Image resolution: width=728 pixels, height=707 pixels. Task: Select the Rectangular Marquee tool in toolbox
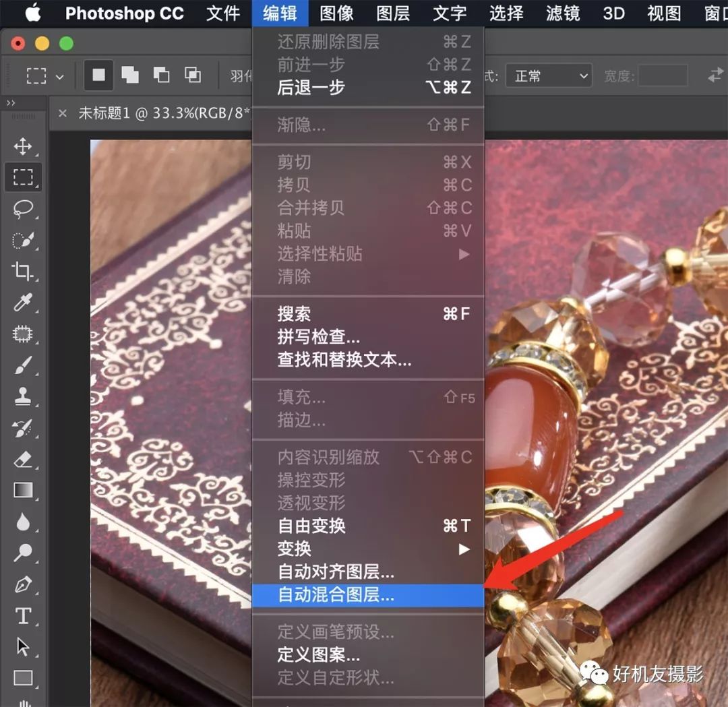point(23,177)
